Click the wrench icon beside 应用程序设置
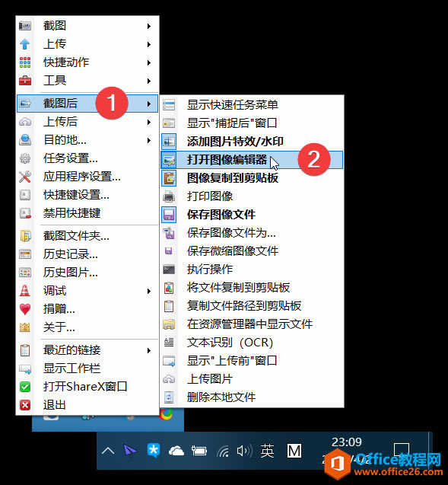This screenshot has width=448, height=485. pos(25,177)
